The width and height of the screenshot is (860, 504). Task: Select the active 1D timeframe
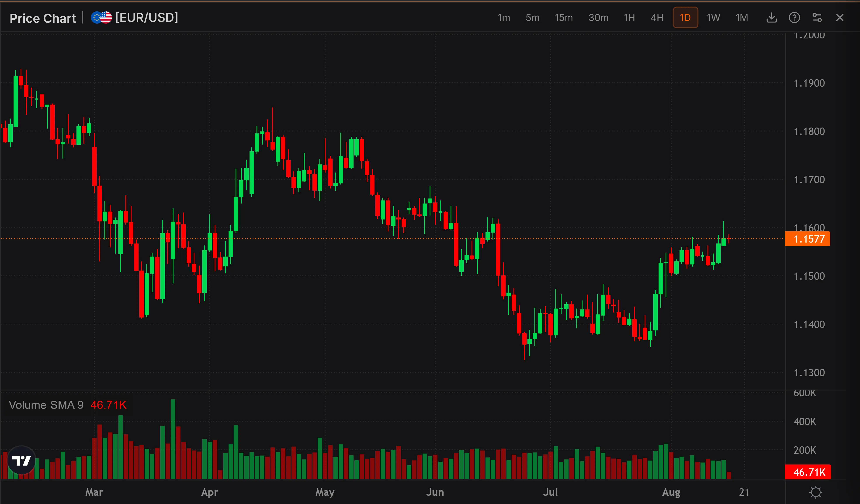pos(685,17)
